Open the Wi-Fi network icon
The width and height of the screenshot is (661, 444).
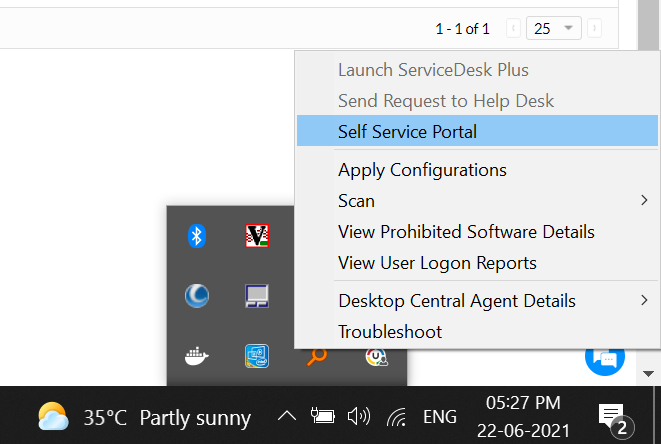click(396, 417)
